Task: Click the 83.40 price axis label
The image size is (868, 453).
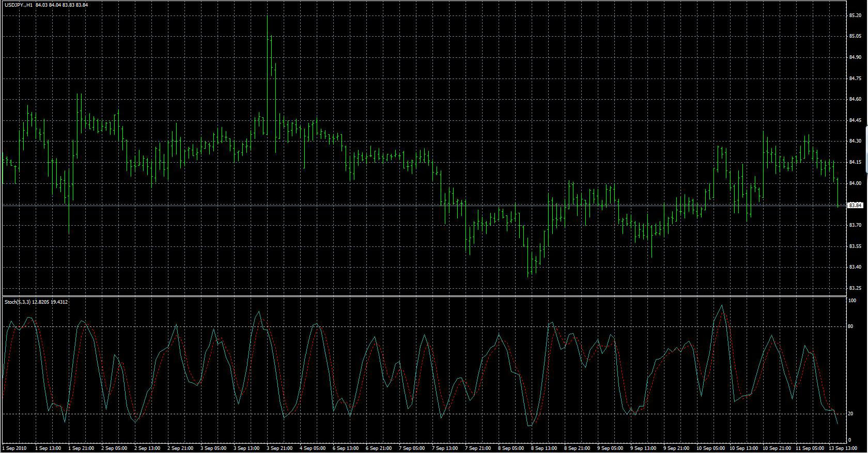Action: [855, 267]
